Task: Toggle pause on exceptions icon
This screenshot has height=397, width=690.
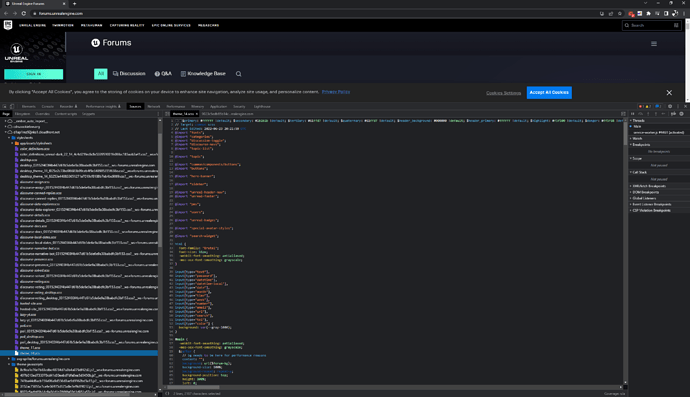Action: click(682, 114)
